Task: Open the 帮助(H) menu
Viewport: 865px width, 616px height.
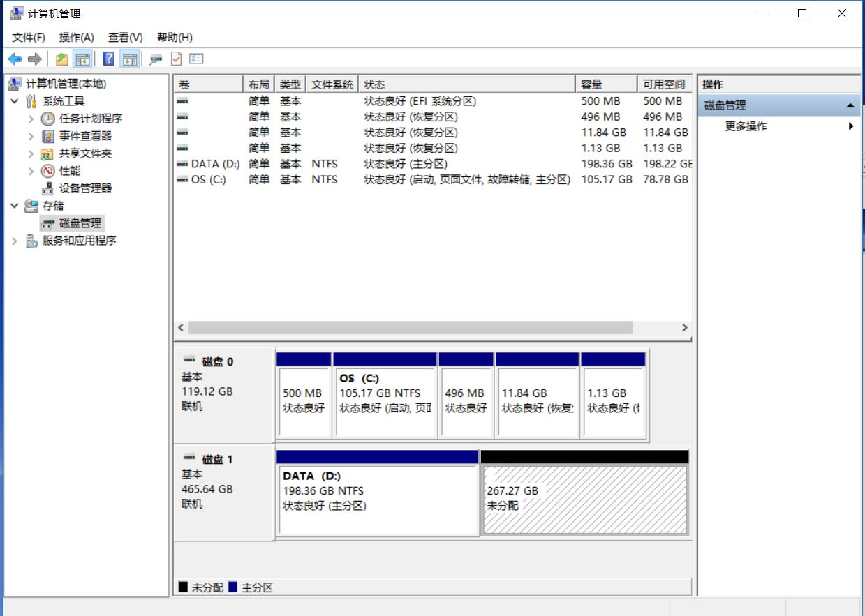Action: click(x=175, y=37)
